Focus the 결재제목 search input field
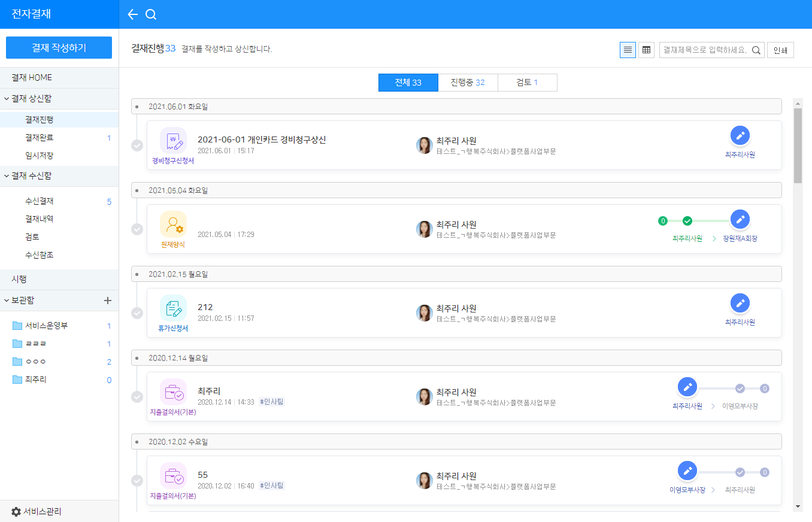 coord(704,50)
